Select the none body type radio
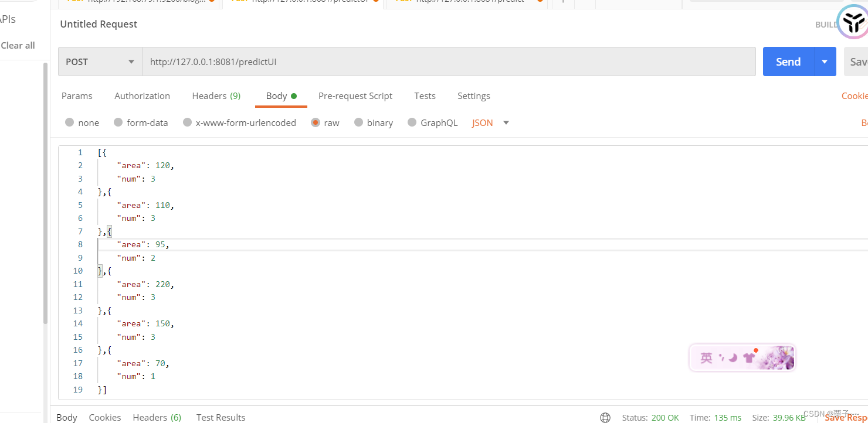Viewport: 868px width, 423px height. coord(70,122)
